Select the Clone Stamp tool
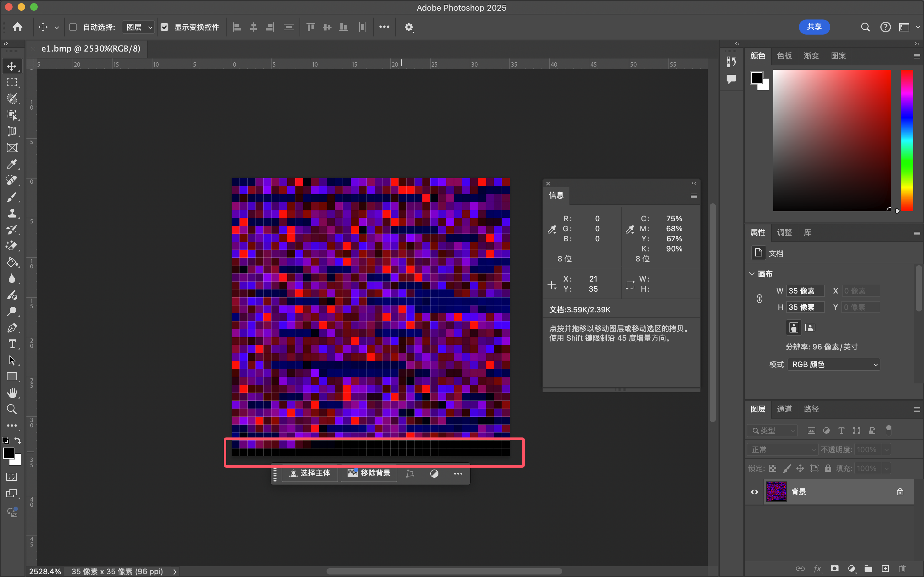924x577 pixels. coord(12,213)
